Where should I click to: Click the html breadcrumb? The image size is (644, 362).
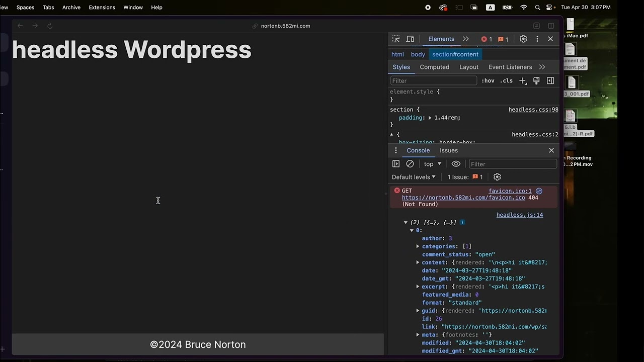(397, 54)
